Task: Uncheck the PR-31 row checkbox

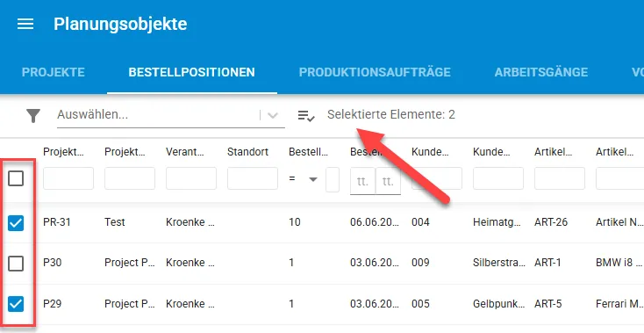Action: click(x=16, y=223)
